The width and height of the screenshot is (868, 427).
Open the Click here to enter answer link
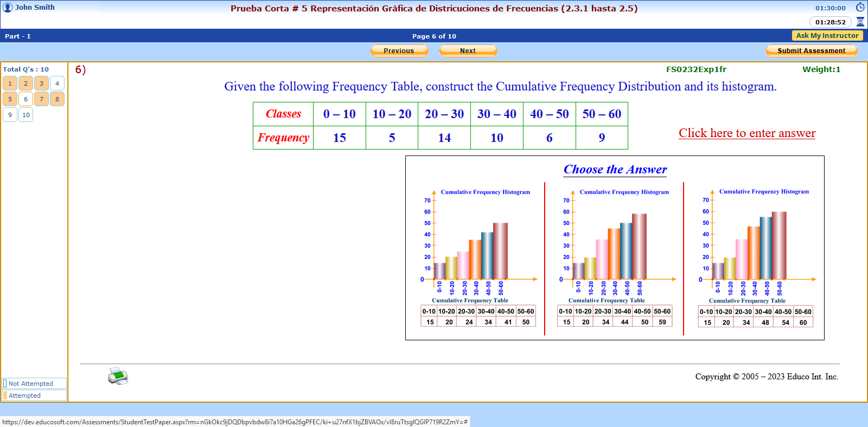point(746,133)
